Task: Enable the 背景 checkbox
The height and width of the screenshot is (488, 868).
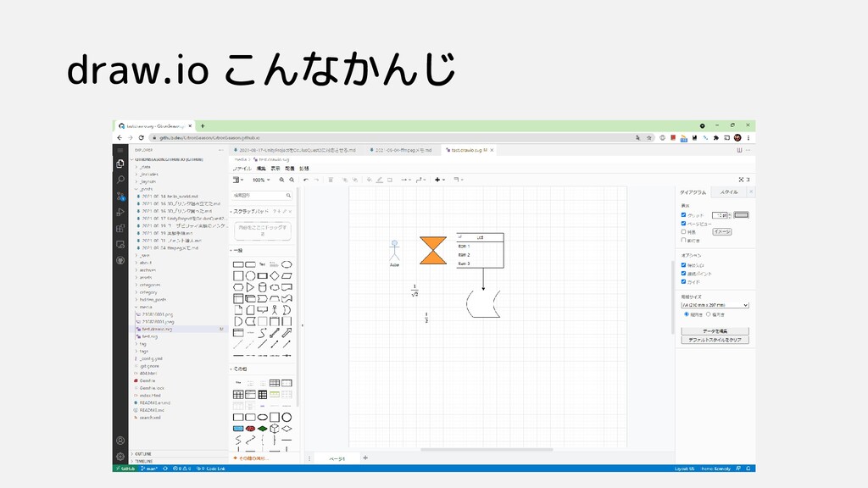Action: 684,231
